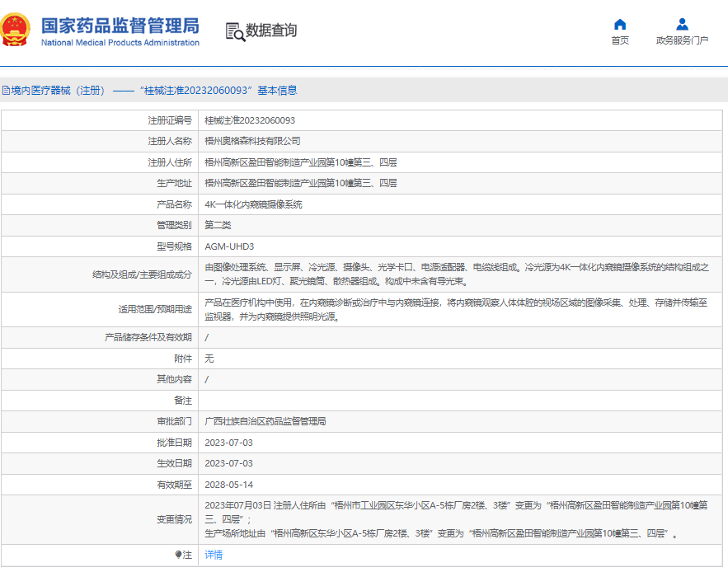Click the 2023-07-03 date in 生效日期 row

[x=229, y=464]
